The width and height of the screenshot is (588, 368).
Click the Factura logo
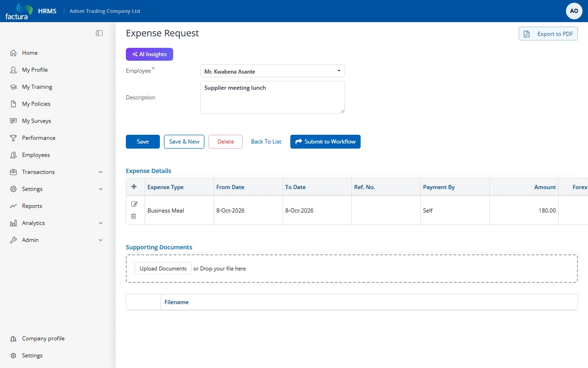19,11
